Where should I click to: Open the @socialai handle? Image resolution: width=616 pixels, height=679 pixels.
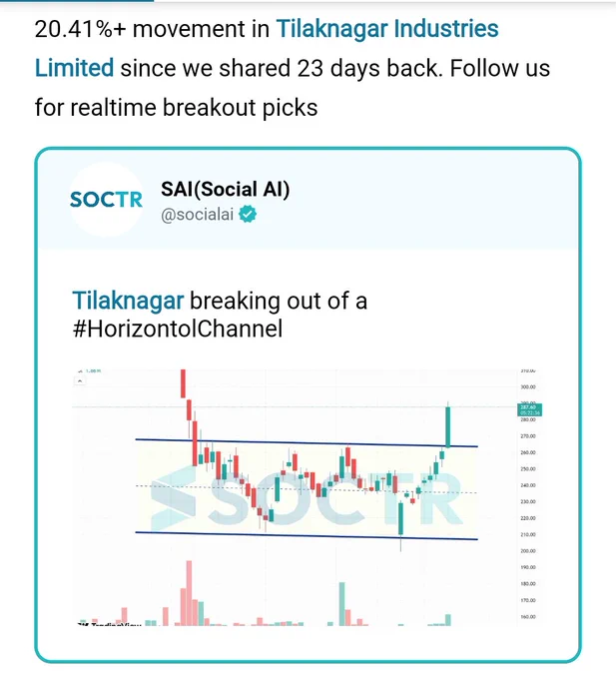197,215
